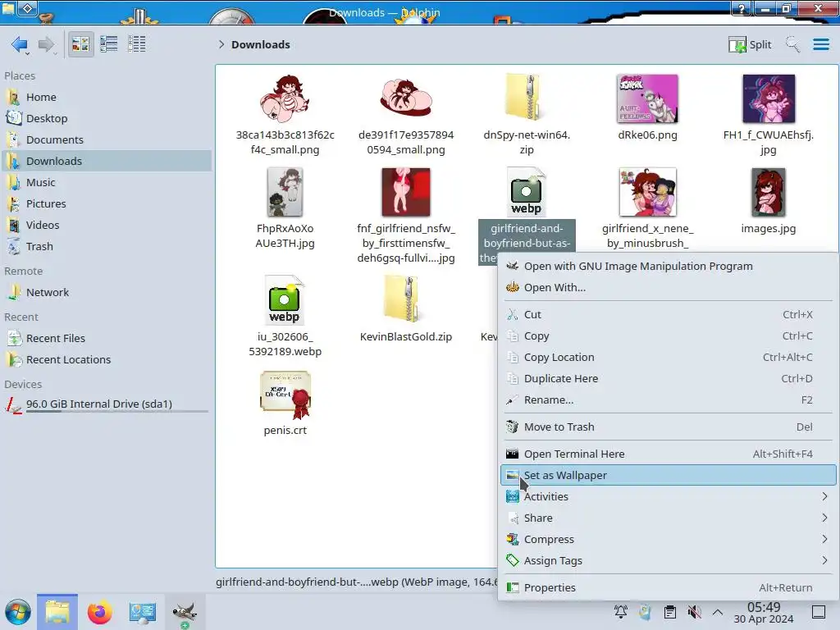The height and width of the screenshot is (630, 840).
Task: Click the Downloads breadcrumb label
Action: pos(261,44)
